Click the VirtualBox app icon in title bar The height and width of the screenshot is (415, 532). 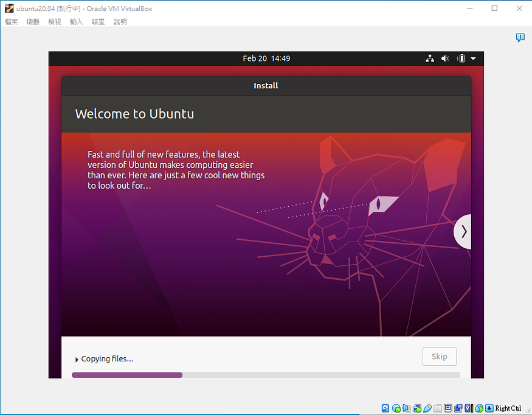pyautogui.click(x=9, y=9)
